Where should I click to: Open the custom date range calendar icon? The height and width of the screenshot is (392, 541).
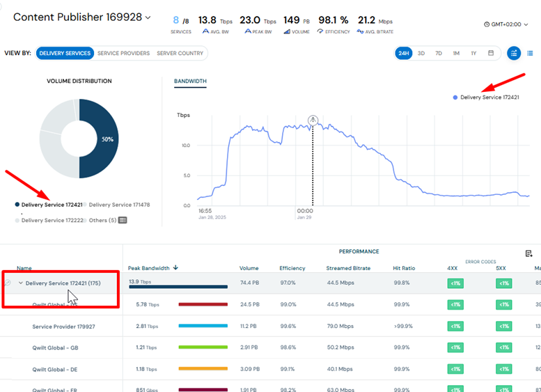(x=491, y=53)
